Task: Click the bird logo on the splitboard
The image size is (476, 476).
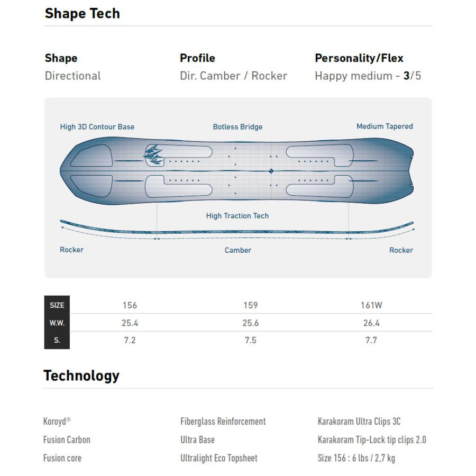Action: coord(153,154)
